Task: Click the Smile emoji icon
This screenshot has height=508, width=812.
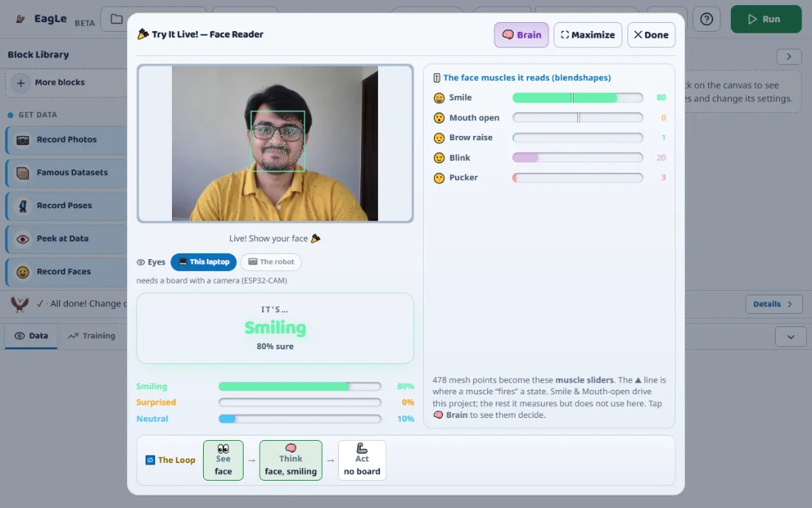Action: coord(439,98)
